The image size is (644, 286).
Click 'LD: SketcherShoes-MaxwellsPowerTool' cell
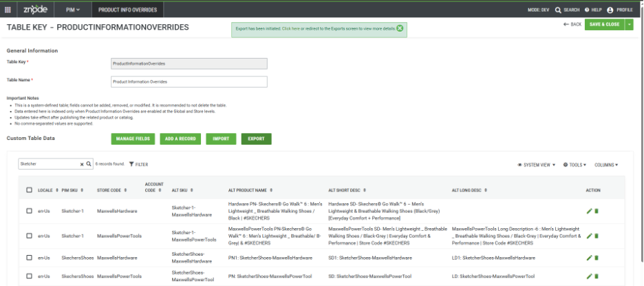pos(493,276)
